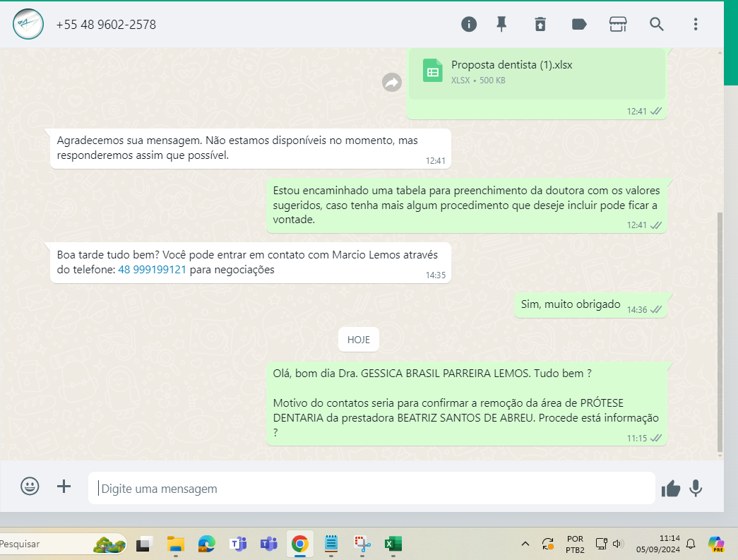
Task: Open Excel from taskbar
Action: 393,544
